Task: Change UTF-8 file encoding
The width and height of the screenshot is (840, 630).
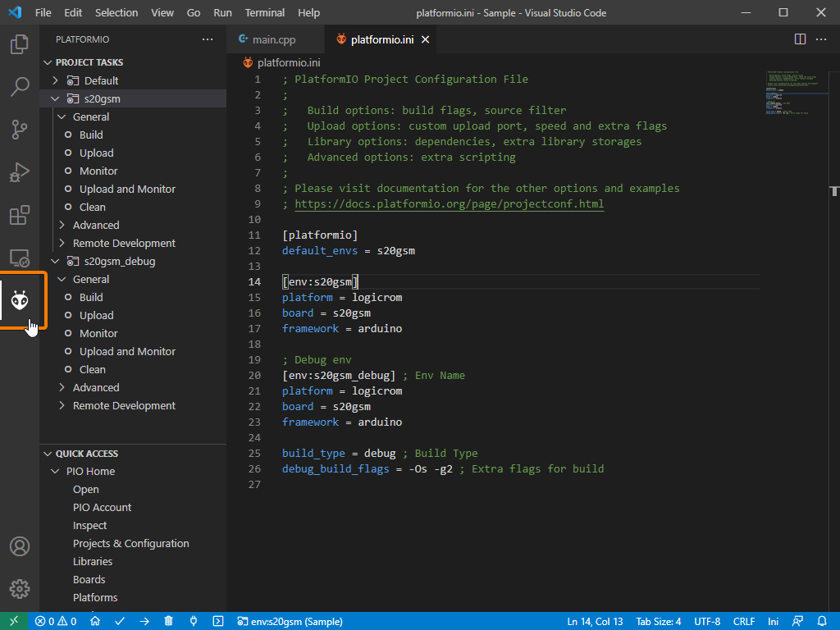Action: pyautogui.click(x=707, y=621)
